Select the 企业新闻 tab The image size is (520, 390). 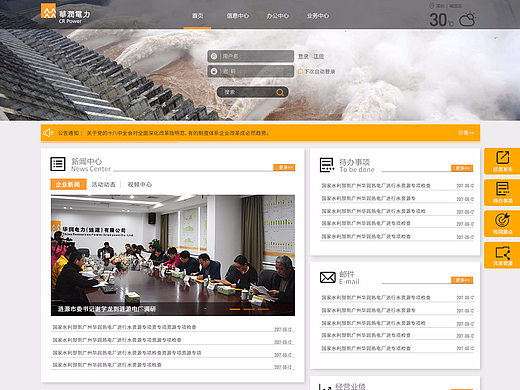(68, 184)
